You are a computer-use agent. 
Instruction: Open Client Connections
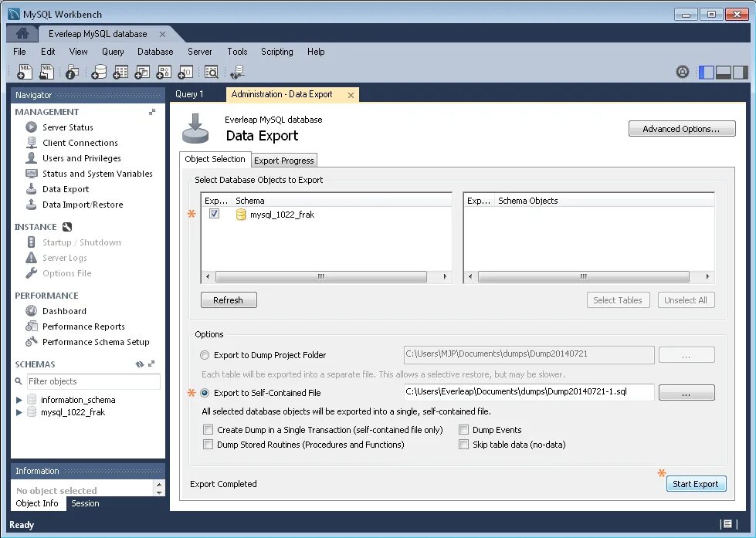point(80,143)
